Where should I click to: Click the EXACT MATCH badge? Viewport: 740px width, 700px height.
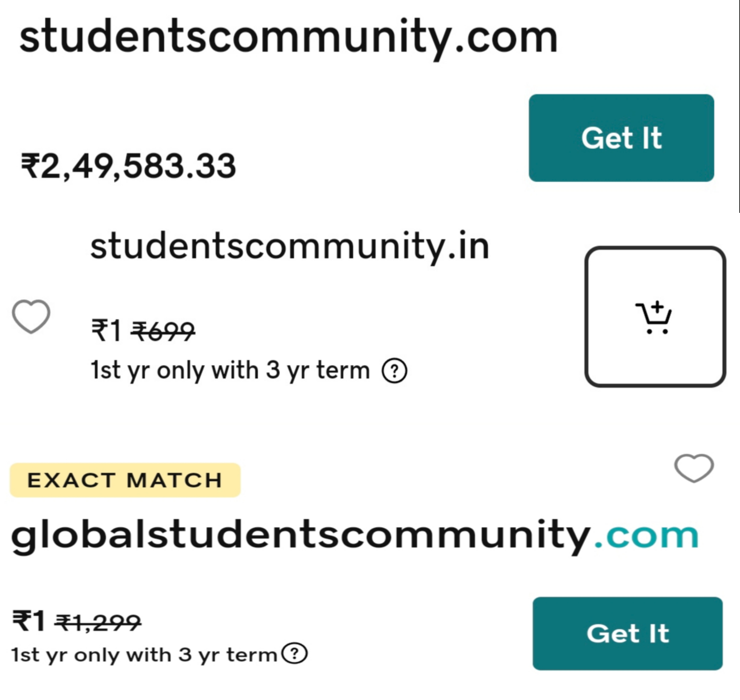125,480
